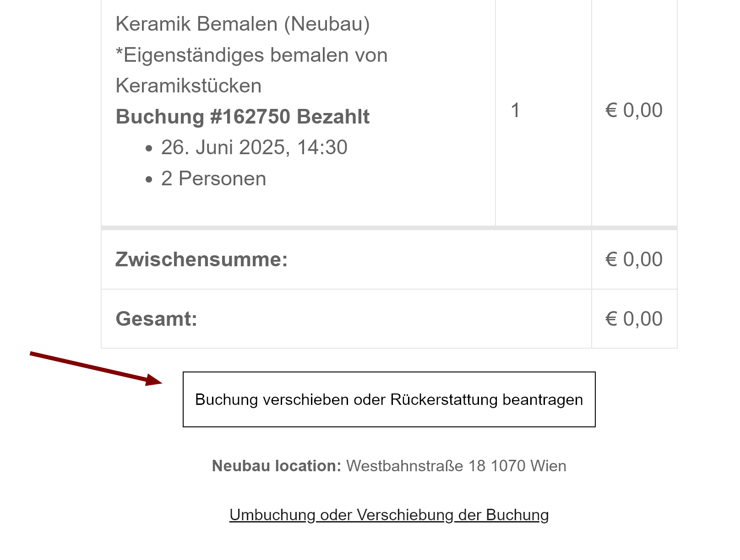Select the booking date 26. Juni 2025, 14:30
Image resolution: width=740 pixels, height=560 pixels.
pyautogui.click(x=254, y=147)
